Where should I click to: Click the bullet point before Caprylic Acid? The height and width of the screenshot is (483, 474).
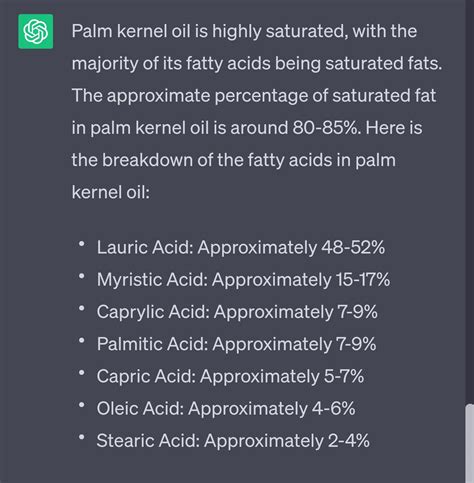81,308
